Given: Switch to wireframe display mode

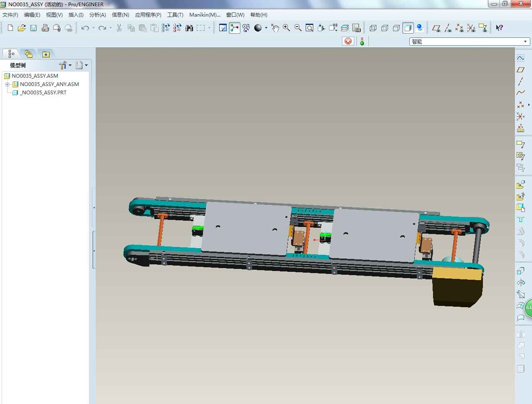Looking at the screenshot, I should coord(373,28).
